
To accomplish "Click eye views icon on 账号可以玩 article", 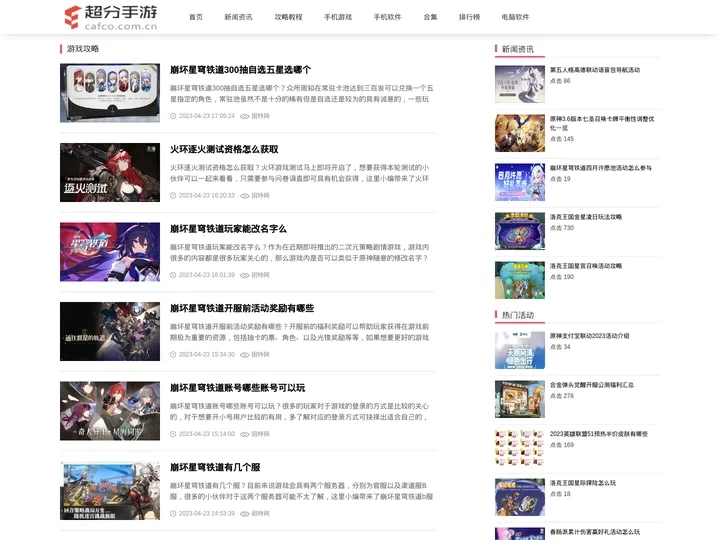I will tap(245, 434).
